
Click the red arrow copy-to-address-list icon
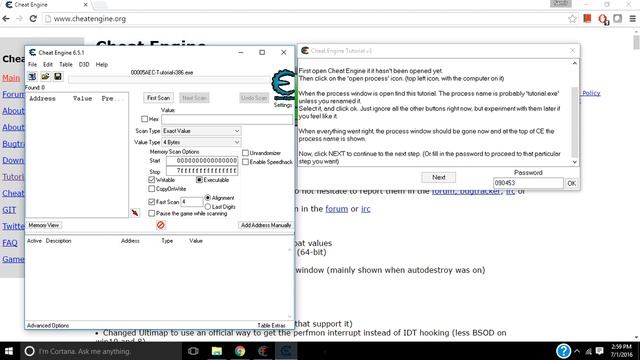(x=135, y=213)
